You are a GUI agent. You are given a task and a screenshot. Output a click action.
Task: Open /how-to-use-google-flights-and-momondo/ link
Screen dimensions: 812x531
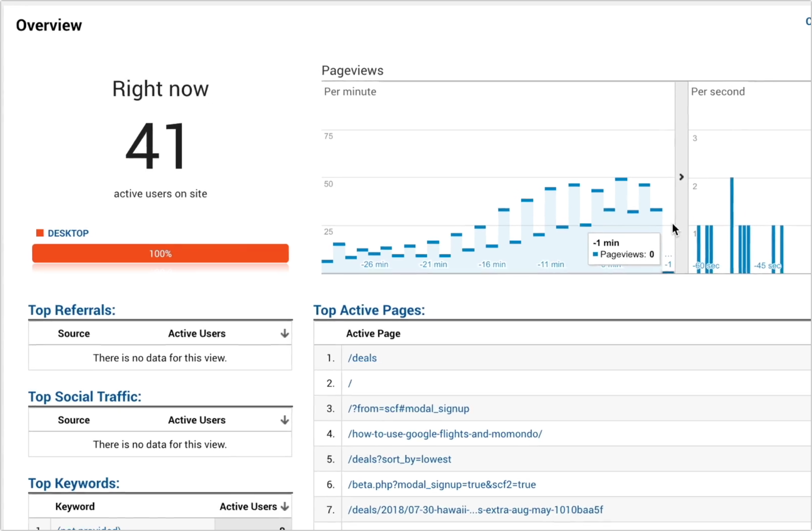pyautogui.click(x=445, y=434)
